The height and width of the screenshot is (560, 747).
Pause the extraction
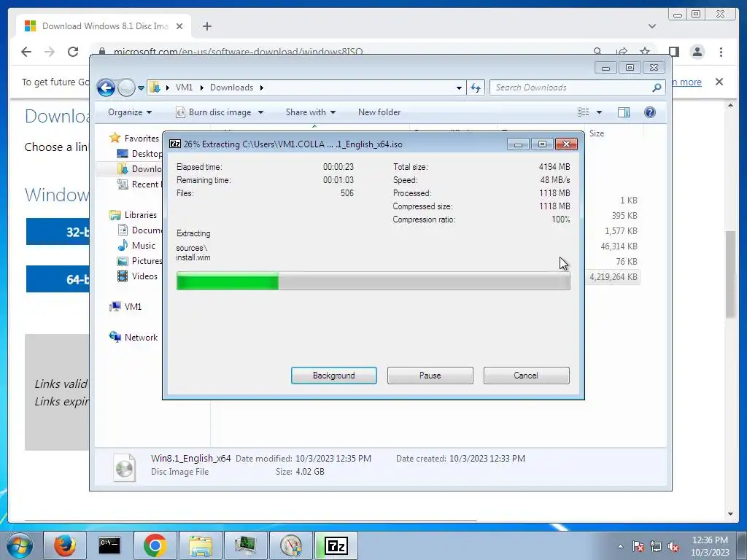(x=430, y=376)
